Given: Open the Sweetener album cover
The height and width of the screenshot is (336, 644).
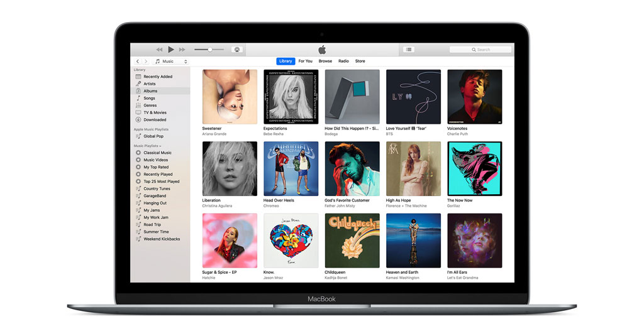Looking at the screenshot, I should pyautogui.click(x=230, y=97).
